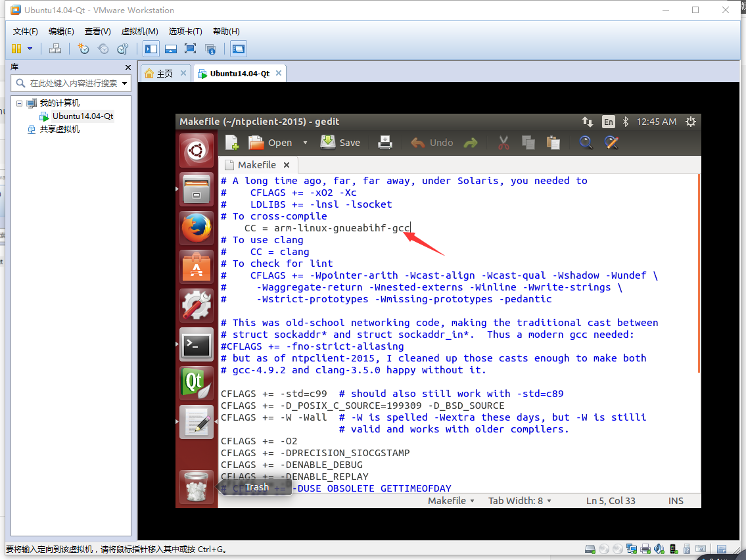Viewport: 746px width, 560px height.
Task: Close the 主页 tab
Action: tap(183, 73)
